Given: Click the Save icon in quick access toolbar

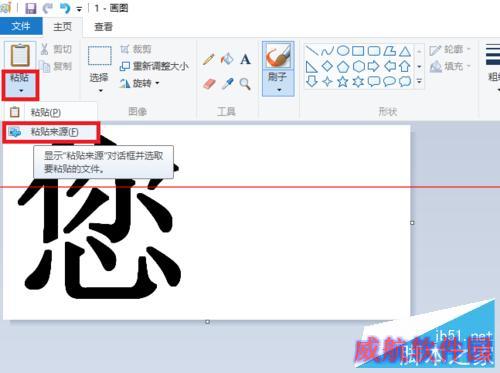Looking at the screenshot, I should pos(30,8).
